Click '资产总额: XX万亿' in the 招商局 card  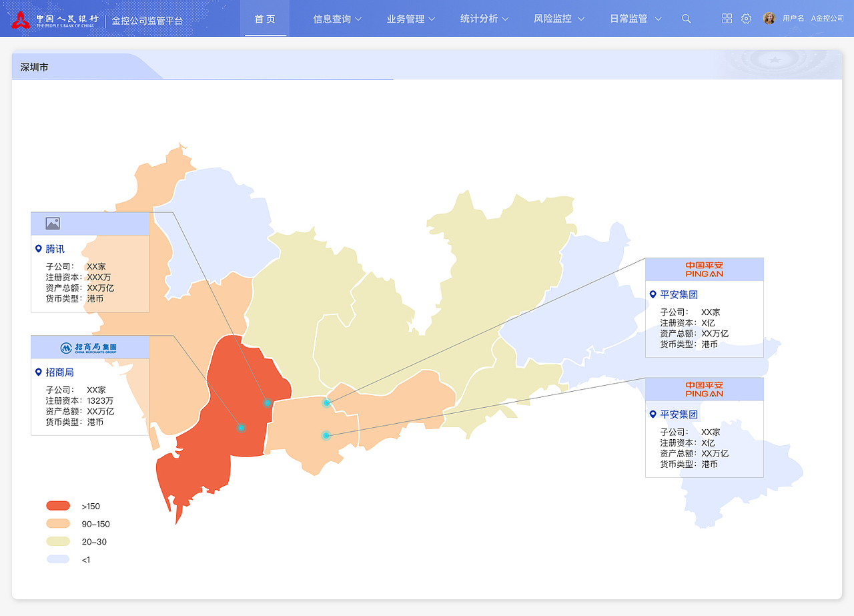(x=80, y=411)
